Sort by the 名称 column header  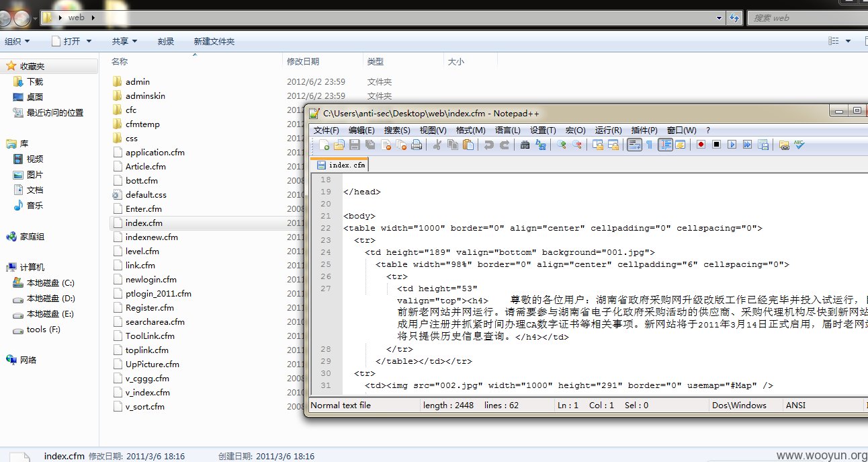tap(120, 61)
